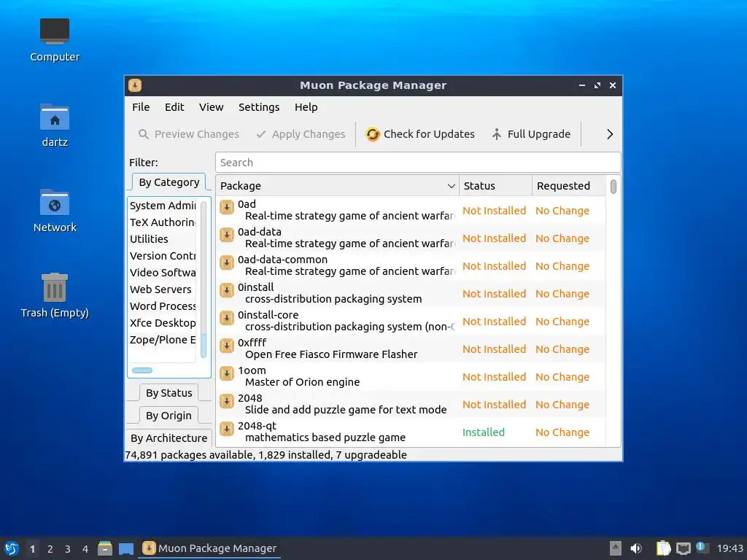Click the clipboard icon in system tray

663,548
